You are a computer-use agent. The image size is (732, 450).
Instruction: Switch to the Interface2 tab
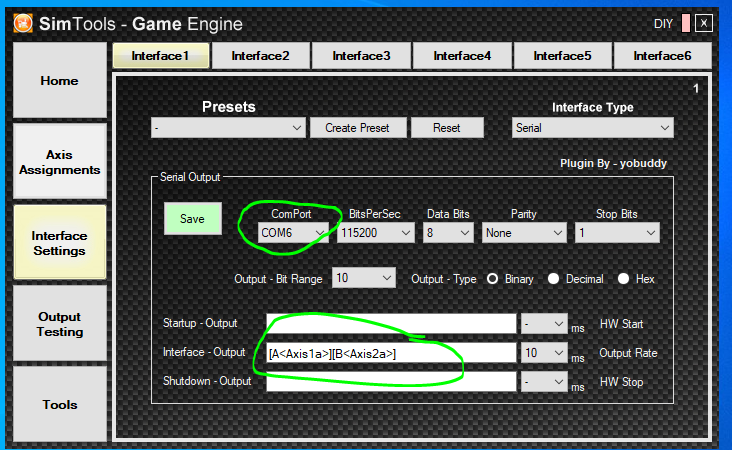pyautogui.click(x=260, y=56)
